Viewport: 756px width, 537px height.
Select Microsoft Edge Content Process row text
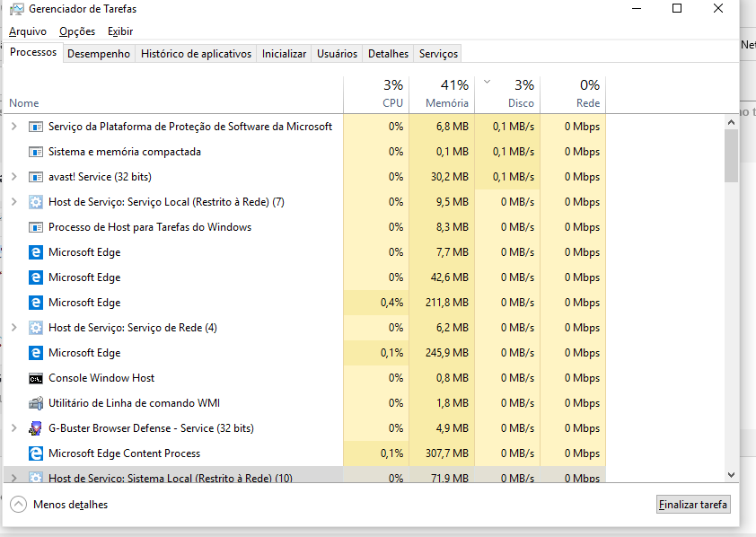[125, 453]
